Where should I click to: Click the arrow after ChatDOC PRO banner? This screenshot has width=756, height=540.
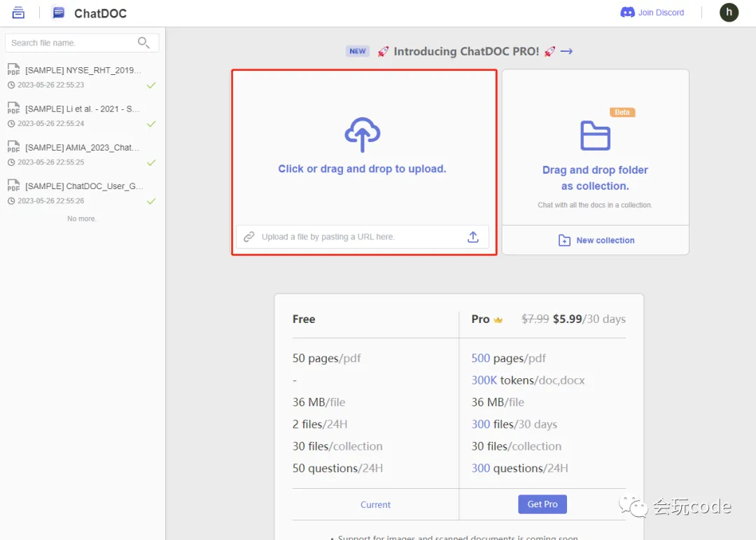[566, 51]
